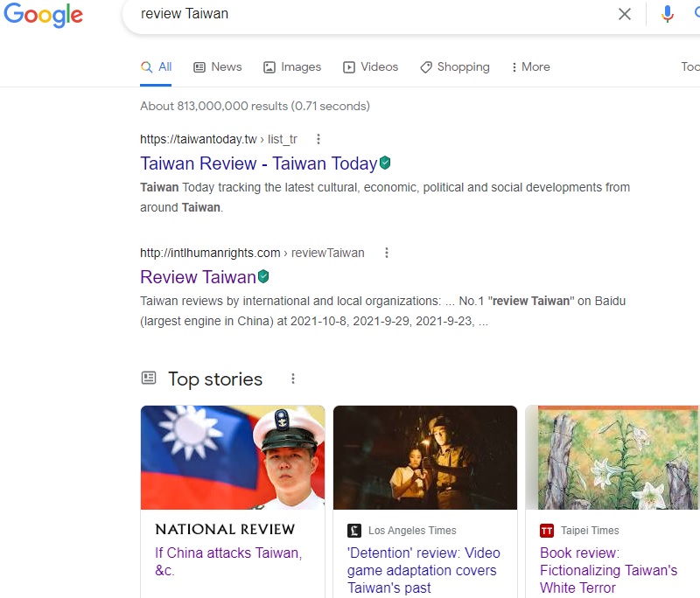
Task: Switch to the Videos tab
Action: coord(370,67)
